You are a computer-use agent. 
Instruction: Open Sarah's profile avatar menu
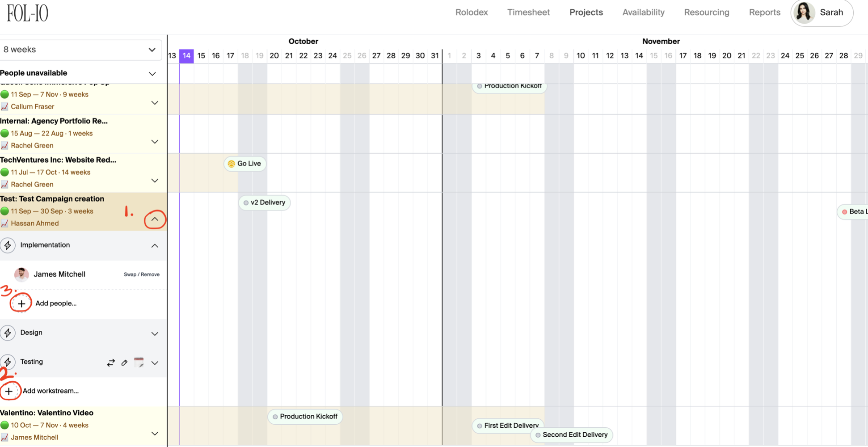(804, 13)
